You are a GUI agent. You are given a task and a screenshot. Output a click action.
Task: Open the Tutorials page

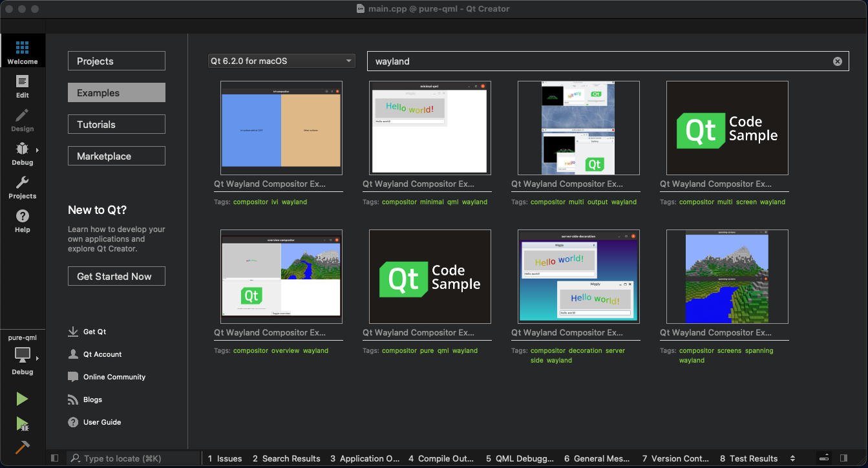click(x=116, y=124)
